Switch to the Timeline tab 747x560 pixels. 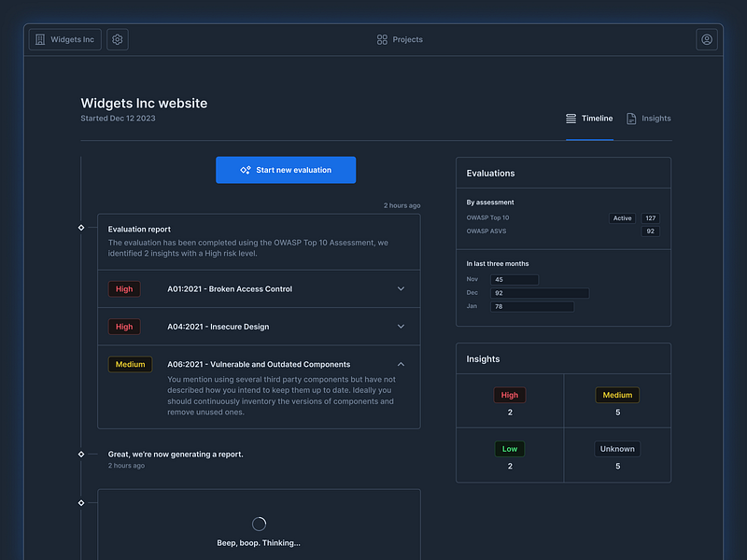click(589, 119)
